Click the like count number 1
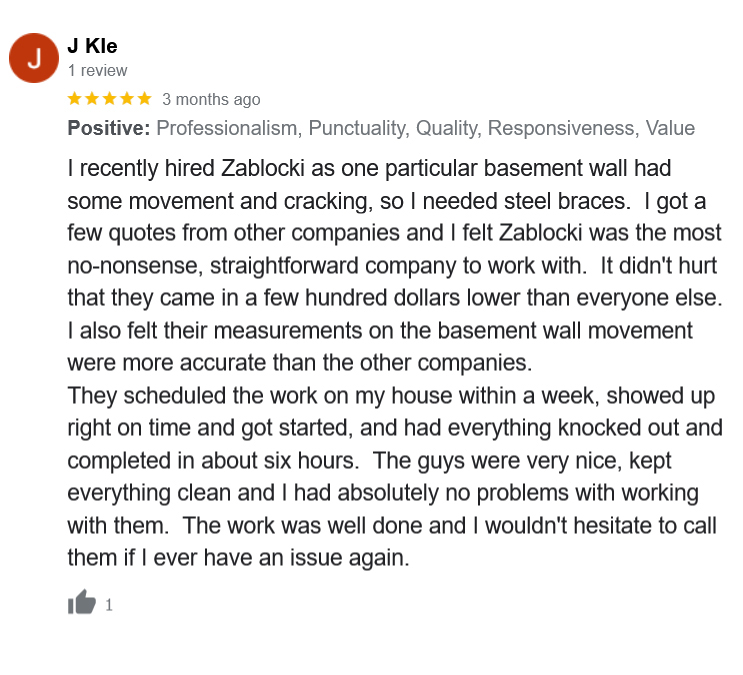This screenshot has height=675, width=743. (x=109, y=605)
